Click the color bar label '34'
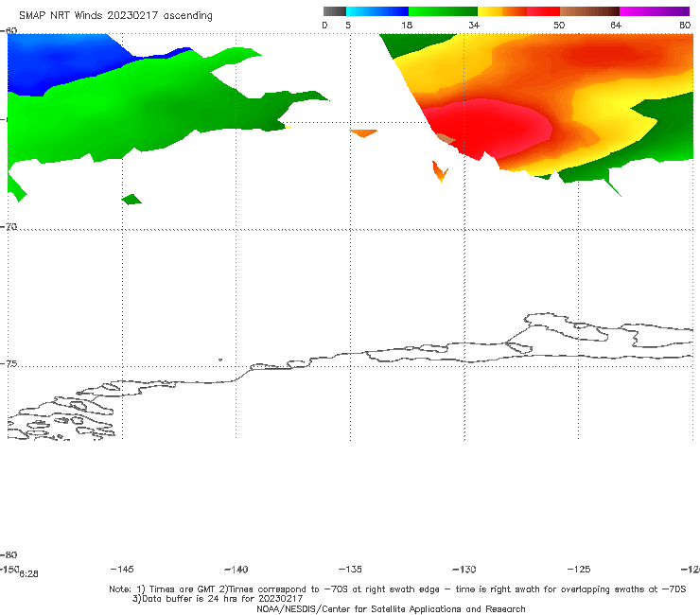Screen dimensions: 700x615 tap(474, 25)
